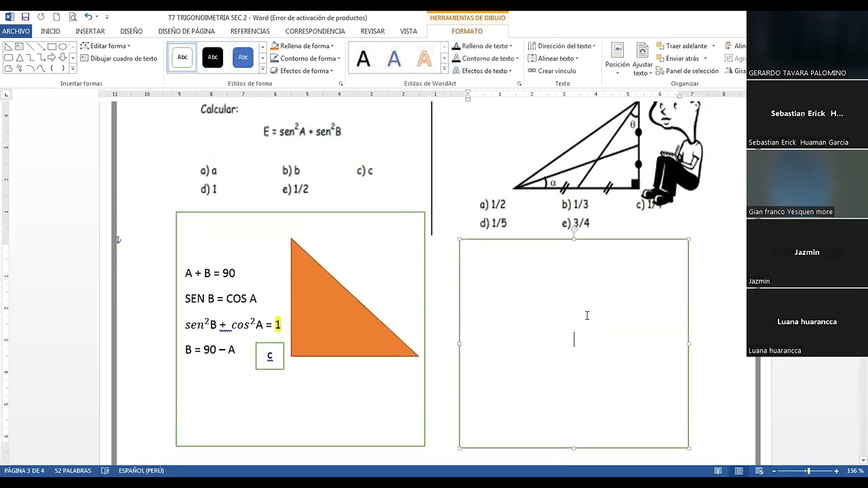The image size is (868, 488).
Task: Click the Undo arrow icon
Action: click(x=88, y=17)
